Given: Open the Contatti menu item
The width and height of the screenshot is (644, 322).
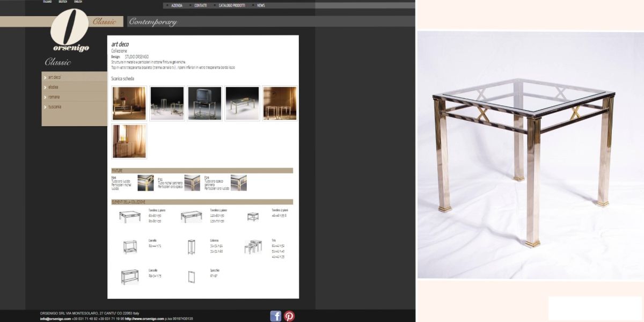Looking at the screenshot, I should 200,5.
